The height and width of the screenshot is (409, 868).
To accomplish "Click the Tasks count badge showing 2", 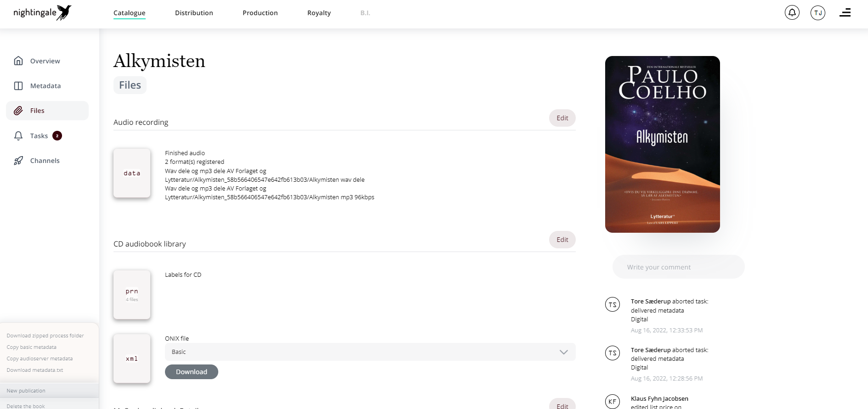I will click(x=57, y=136).
